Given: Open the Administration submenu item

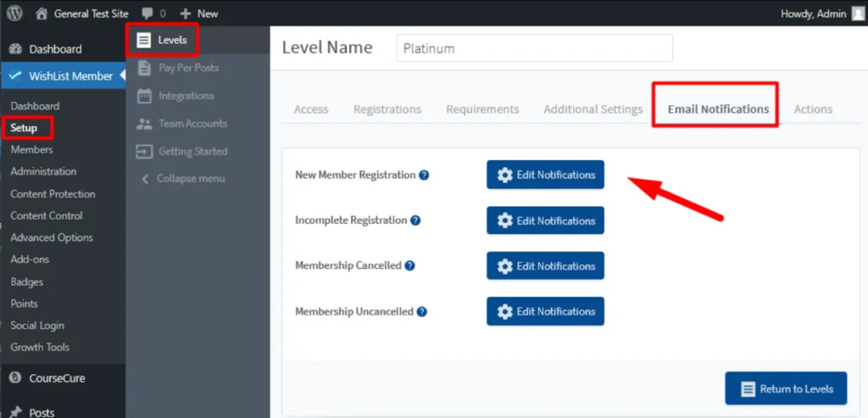Looking at the screenshot, I should pyautogui.click(x=43, y=171).
